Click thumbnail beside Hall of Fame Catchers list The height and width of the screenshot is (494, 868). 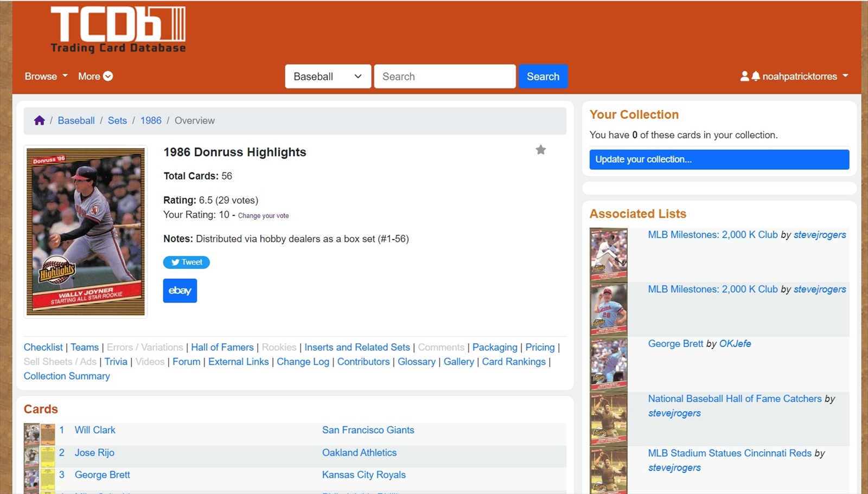609,419
